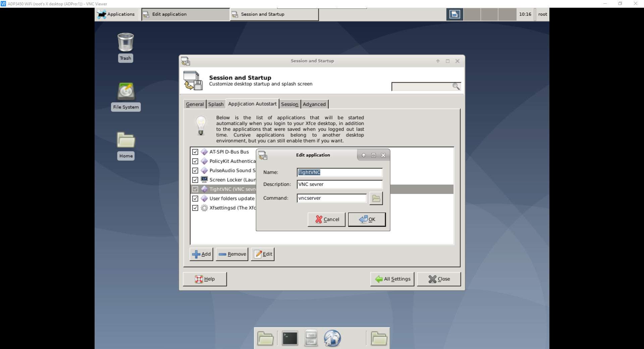
Task: Click the 10:16 panel clock
Action: (x=525, y=14)
